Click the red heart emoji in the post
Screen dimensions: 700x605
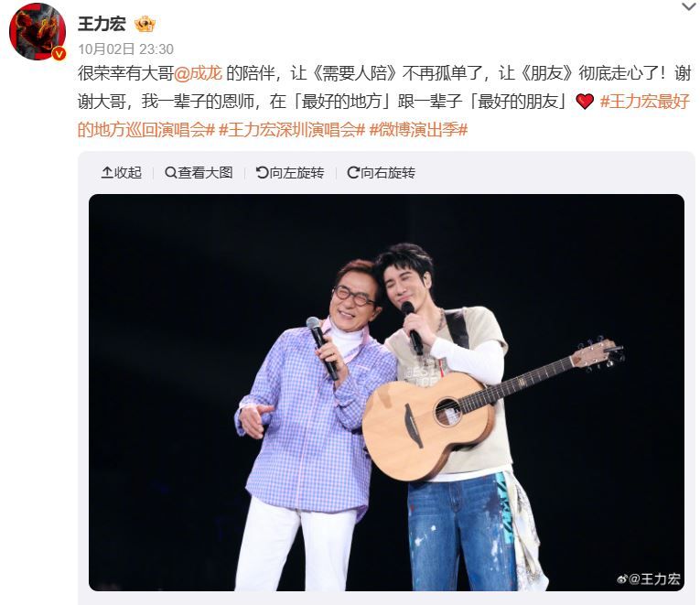click(x=585, y=102)
